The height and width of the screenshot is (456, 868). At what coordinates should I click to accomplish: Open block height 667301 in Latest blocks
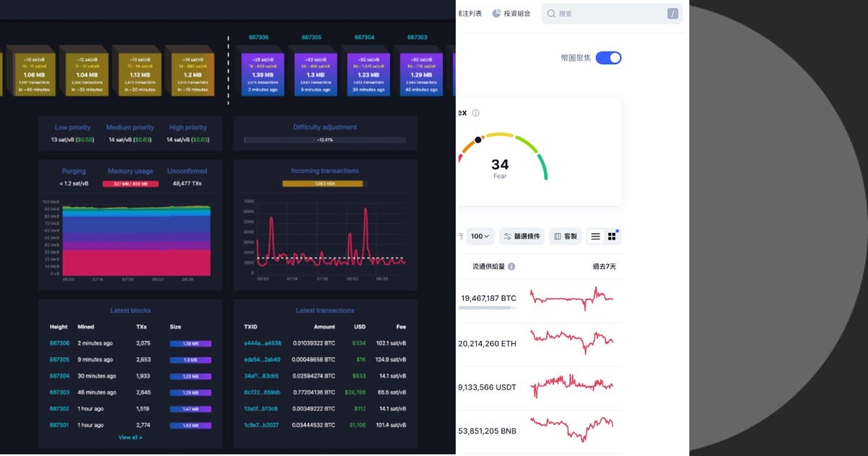59,426
